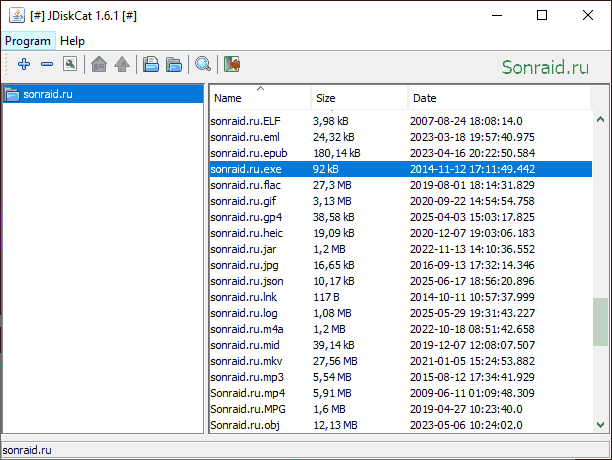Open the Help menu
The height and width of the screenshot is (460, 612).
(x=72, y=41)
